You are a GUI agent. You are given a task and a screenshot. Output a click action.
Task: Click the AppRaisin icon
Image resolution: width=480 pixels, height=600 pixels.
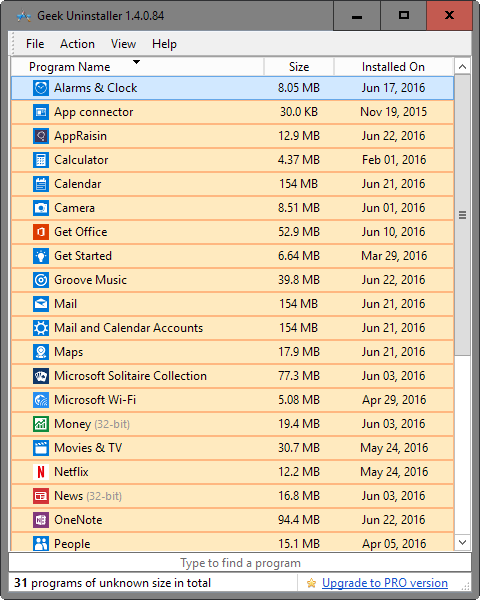(41, 136)
